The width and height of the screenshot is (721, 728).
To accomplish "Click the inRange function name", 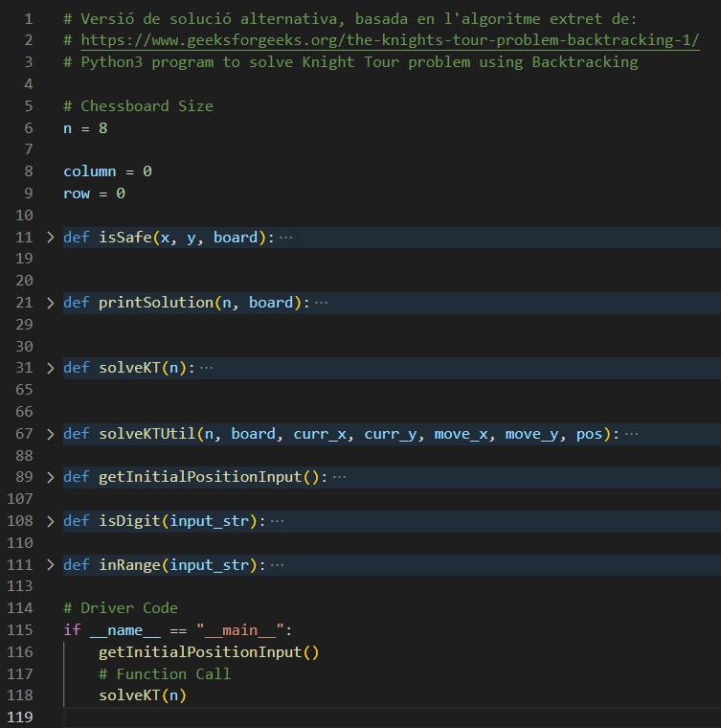I will point(129,565).
